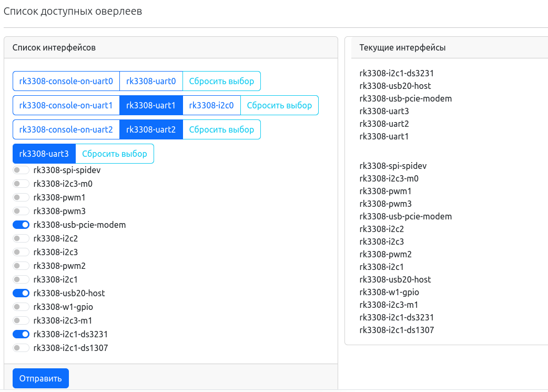Screen dimensions: 548x392
Task: Enable the rk3308-pwm3 switch
Action: 21,211
